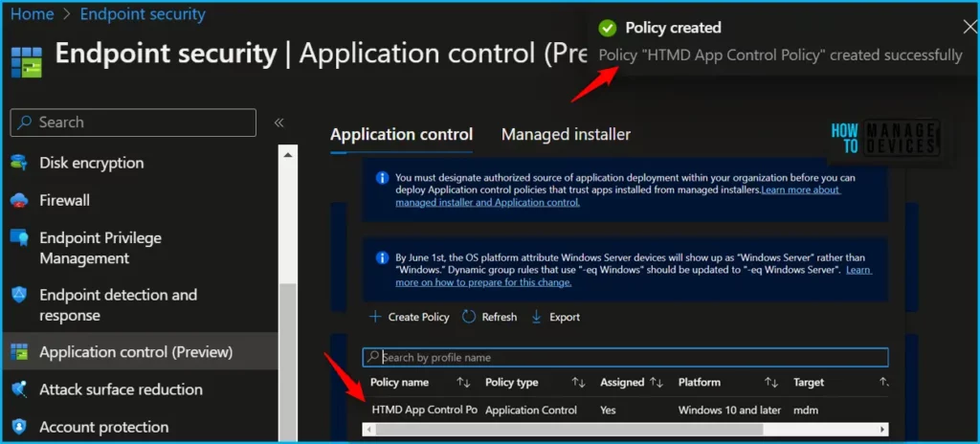The height and width of the screenshot is (444, 980).
Task: Focus the sidebar Search box
Action: click(133, 122)
